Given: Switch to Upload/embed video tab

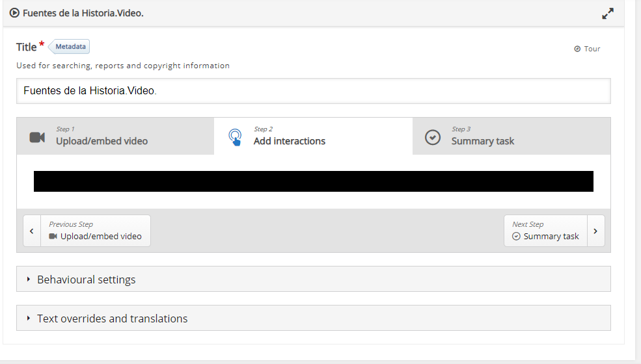Looking at the screenshot, I should tap(115, 136).
